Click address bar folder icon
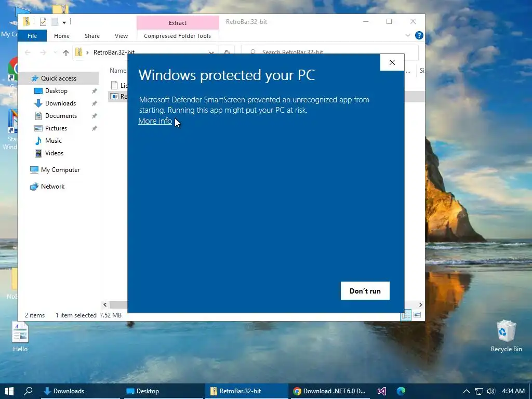The height and width of the screenshot is (399, 532). (79, 52)
